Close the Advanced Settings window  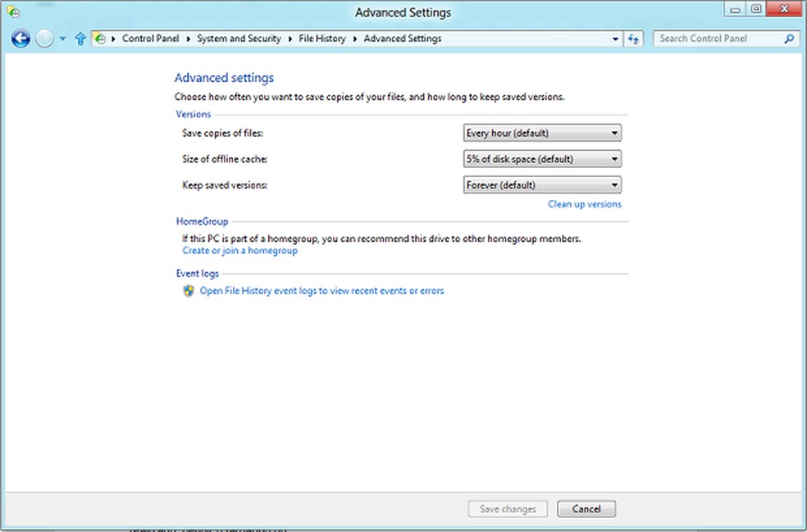pyautogui.click(x=784, y=9)
